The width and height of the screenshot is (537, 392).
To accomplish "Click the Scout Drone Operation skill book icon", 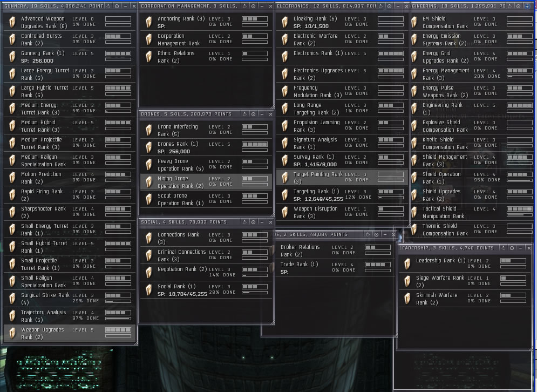I will tap(148, 199).
